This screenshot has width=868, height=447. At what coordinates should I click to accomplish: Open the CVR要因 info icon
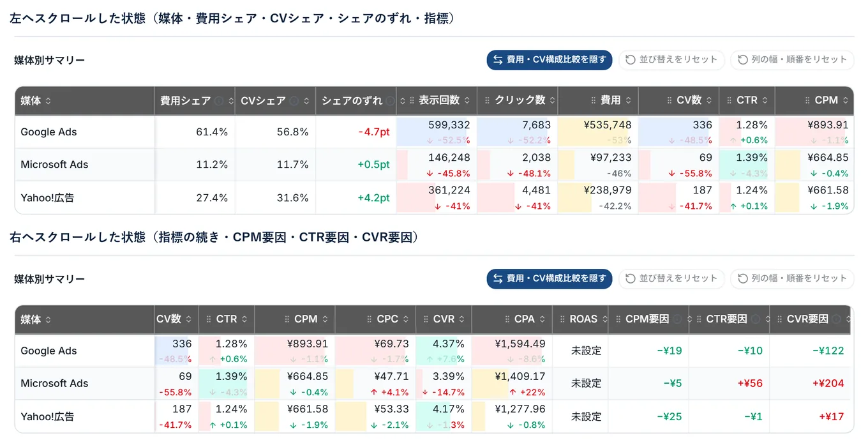pyautogui.click(x=838, y=319)
